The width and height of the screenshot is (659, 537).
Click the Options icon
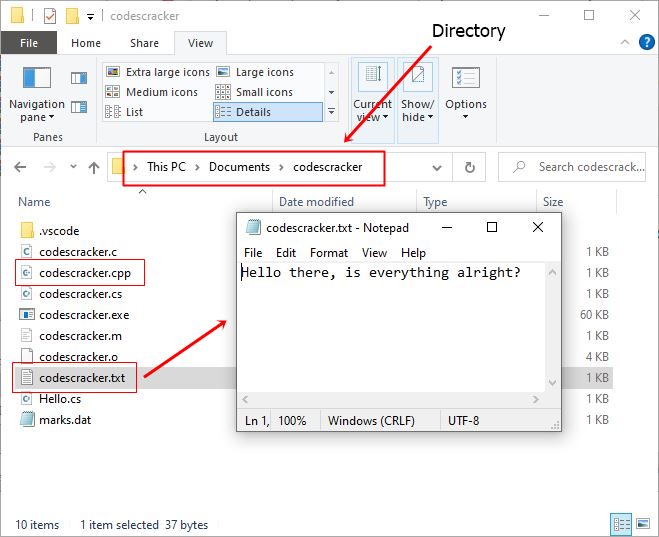tap(466, 78)
